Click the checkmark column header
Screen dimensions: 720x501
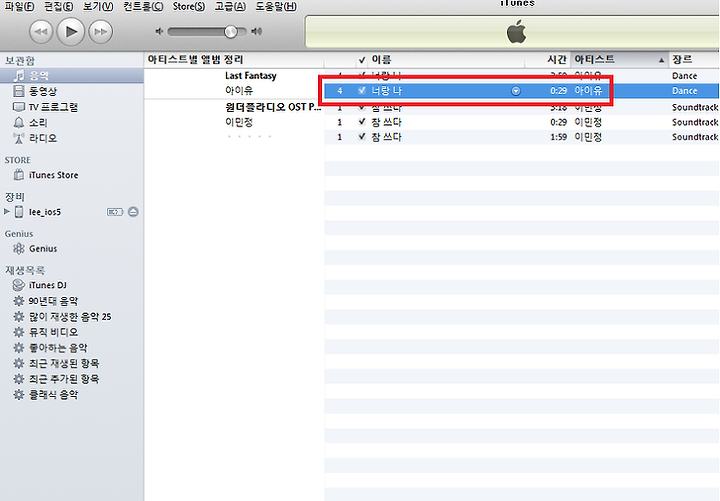[362, 60]
